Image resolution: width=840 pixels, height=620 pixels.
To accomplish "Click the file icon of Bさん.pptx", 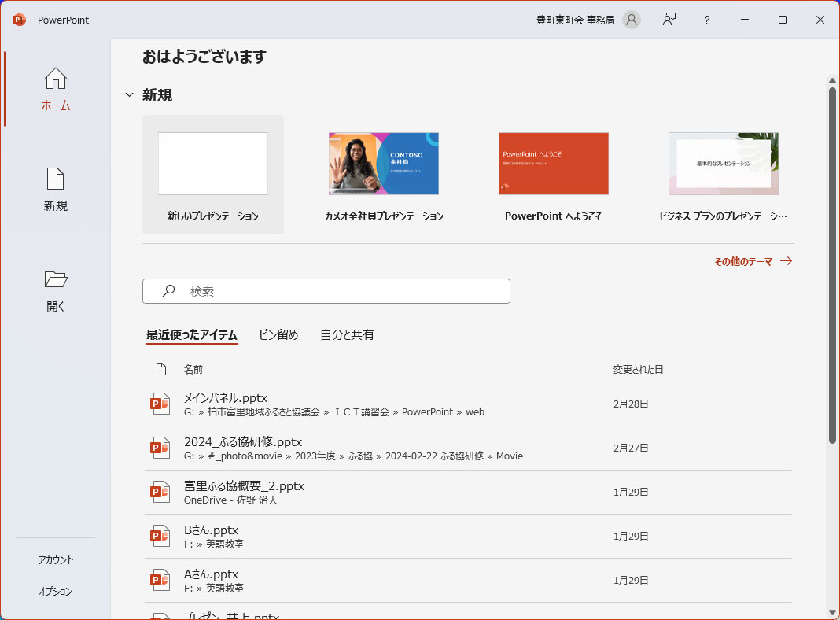I will [160, 536].
